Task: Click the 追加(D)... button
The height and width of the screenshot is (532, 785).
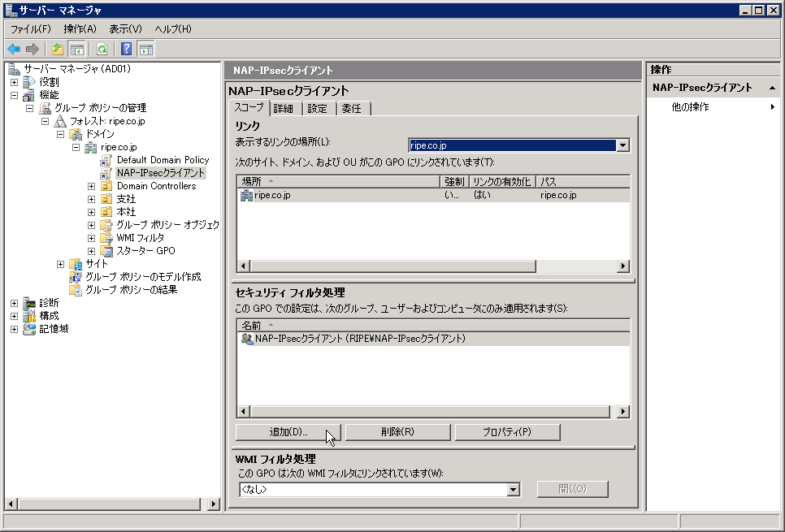Action: click(288, 432)
